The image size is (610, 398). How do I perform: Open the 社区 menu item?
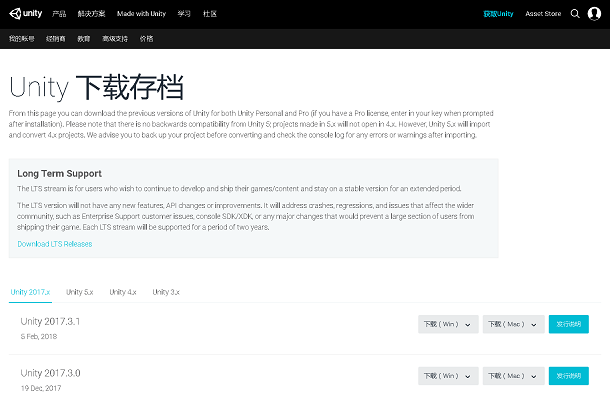[x=210, y=14]
